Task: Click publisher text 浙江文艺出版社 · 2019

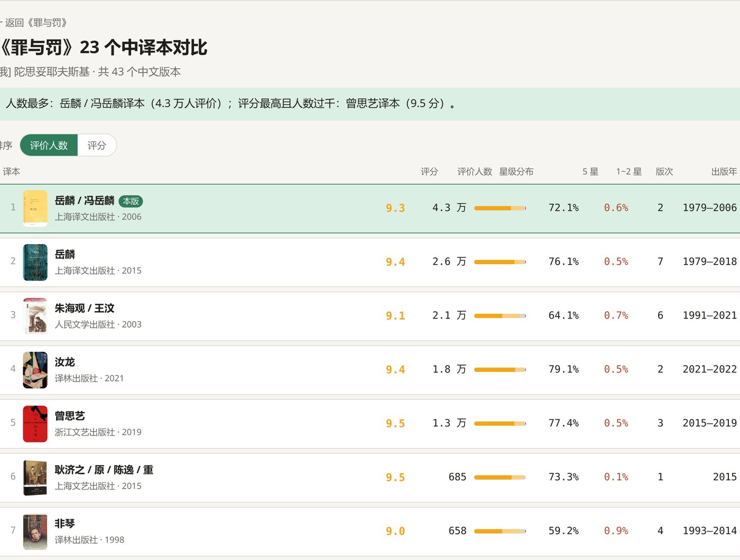Action: tap(98, 433)
